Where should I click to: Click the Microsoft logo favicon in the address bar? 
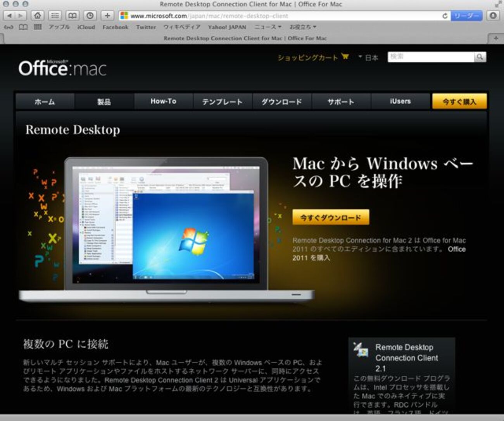coord(124,16)
